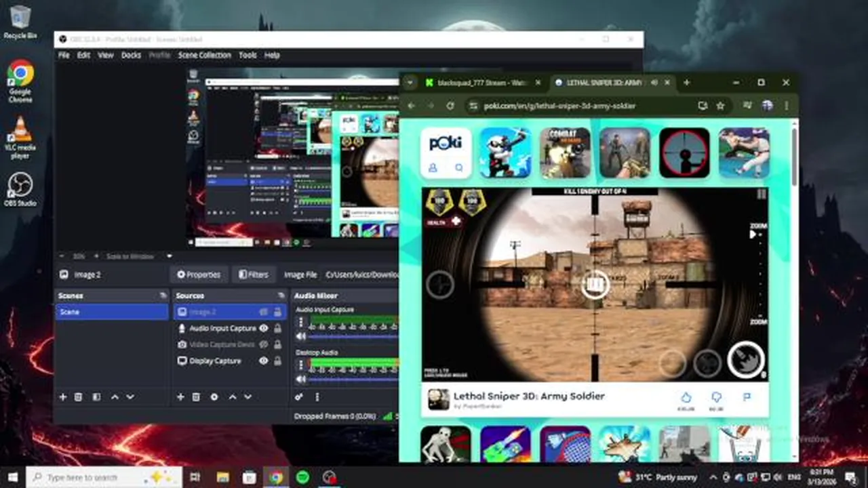
Task: Move scene up with Scenes up arrow
Action: pos(114,396)
